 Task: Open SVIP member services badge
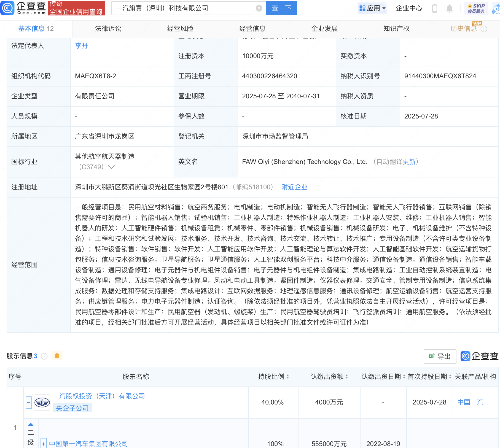click(x=476, y=9)
